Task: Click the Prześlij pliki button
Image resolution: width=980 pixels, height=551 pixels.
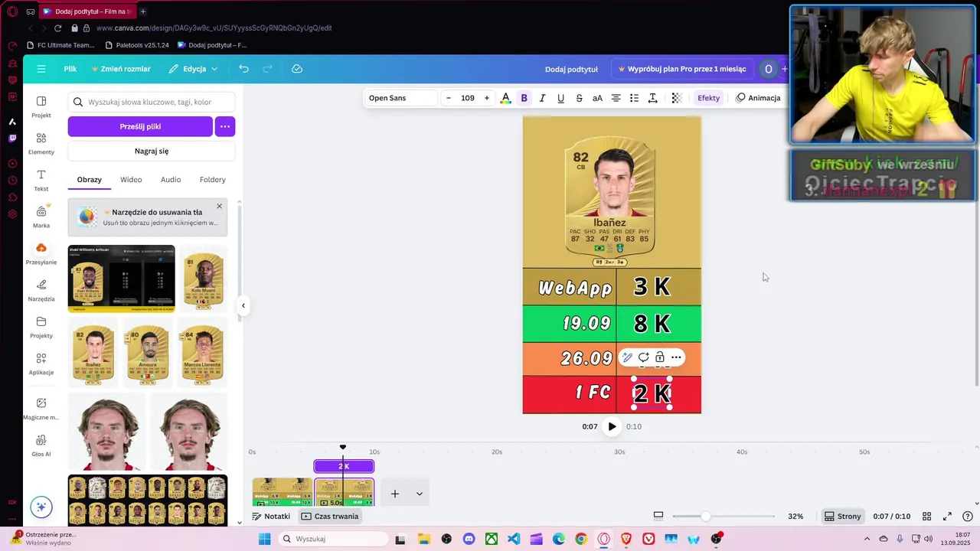Action: 140,126
